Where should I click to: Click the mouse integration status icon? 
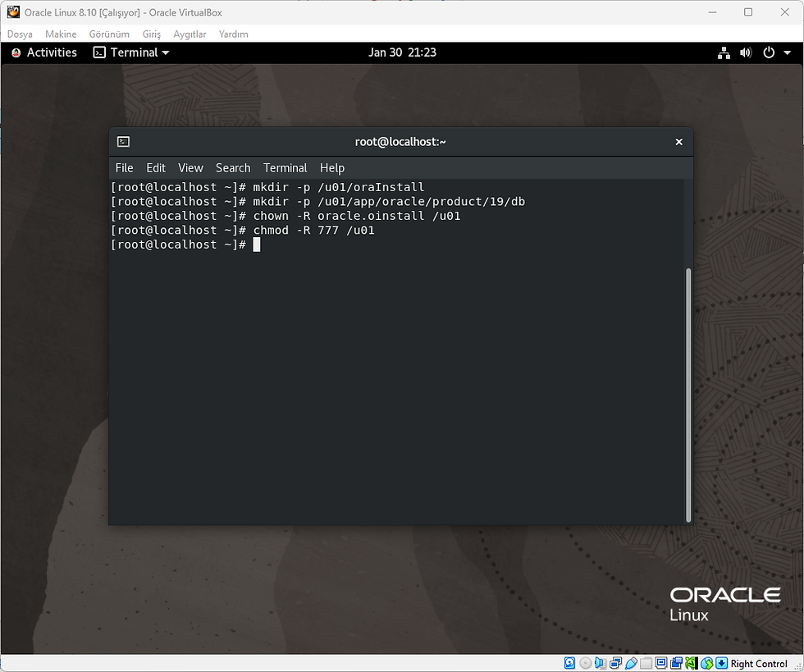pyautogui.click(x=706, y=663)
